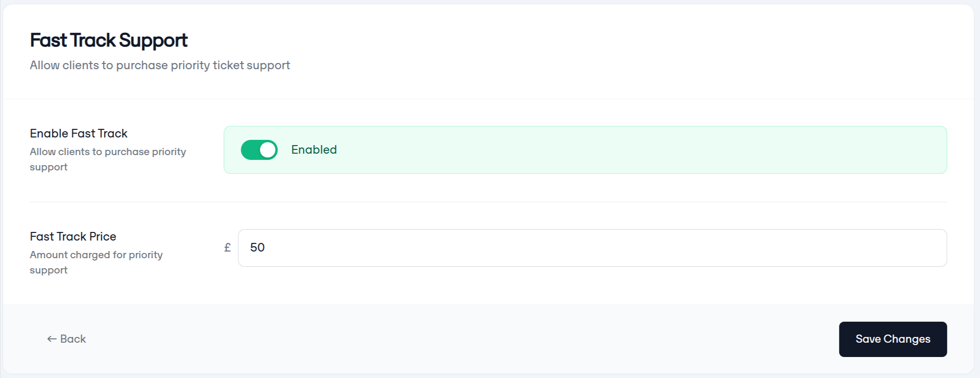Click the "Allow clients to purchase priority ticket support" subtitle
Image resolution: width=980 pixels, height=378 pixels.
coord(160,65)
